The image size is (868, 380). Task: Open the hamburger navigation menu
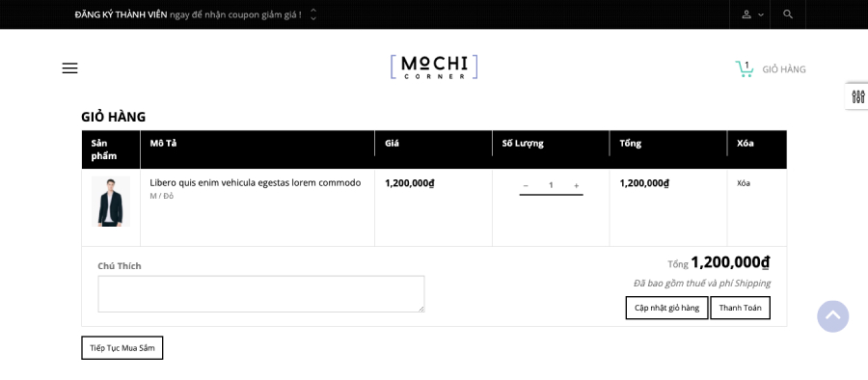[69, 68]
